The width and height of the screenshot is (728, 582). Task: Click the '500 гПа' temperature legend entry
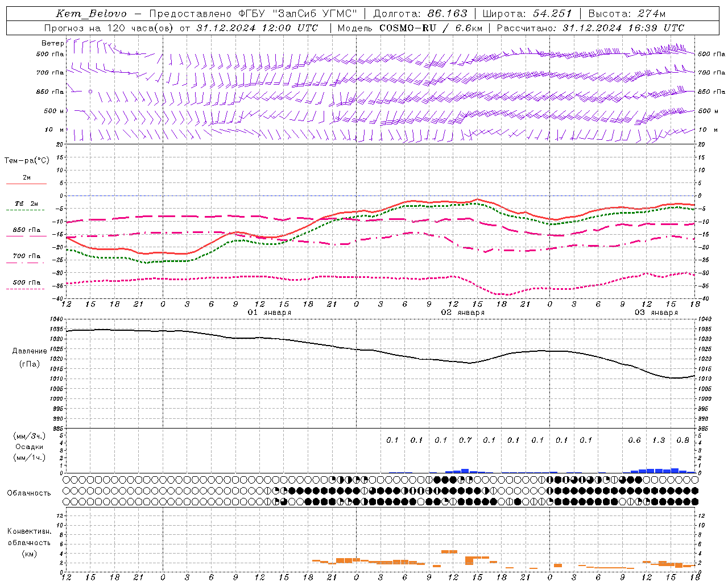pos(27,282)
